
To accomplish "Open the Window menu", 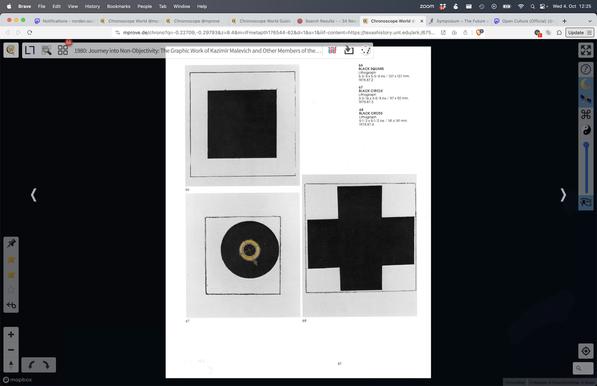I will (x=182, y=6).
